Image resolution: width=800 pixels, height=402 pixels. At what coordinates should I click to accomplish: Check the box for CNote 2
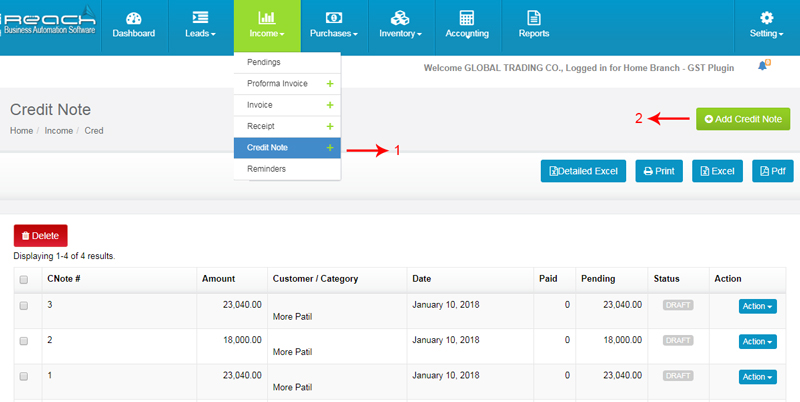pos(23,341)
